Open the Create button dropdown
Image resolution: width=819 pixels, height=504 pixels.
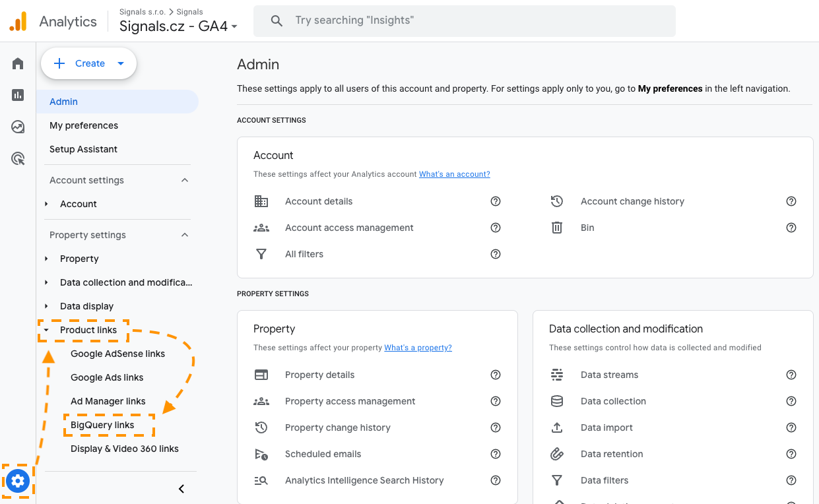tap(120, 63)
